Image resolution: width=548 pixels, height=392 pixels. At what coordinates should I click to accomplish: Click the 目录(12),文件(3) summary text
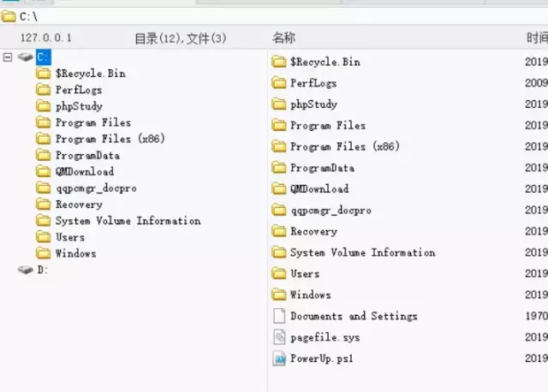(x=181, y=38)
